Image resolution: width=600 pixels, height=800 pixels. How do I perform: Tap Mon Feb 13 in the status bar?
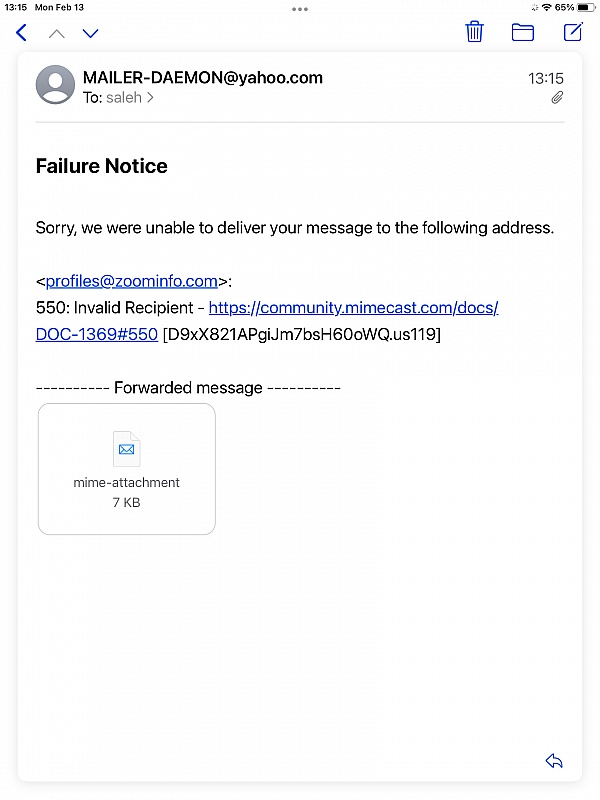(62, 8)
